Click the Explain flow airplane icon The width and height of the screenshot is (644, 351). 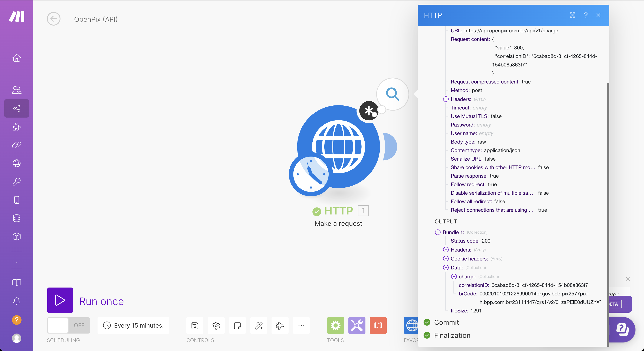click(280, 325)
